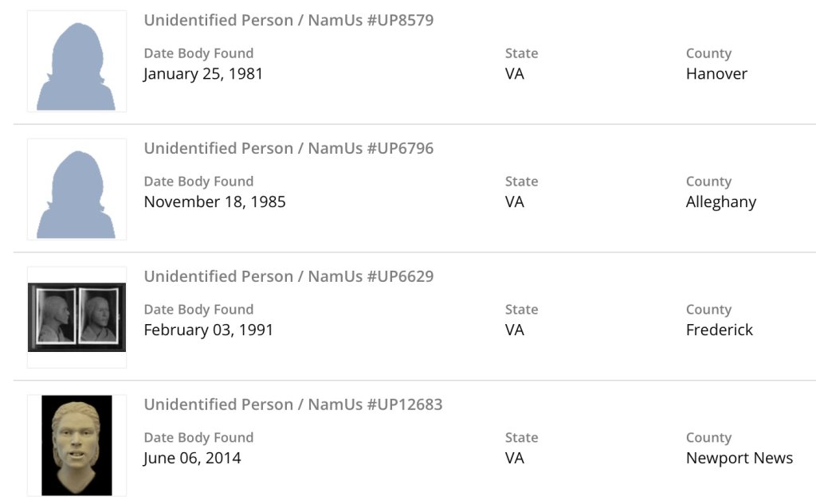Open the sculpture photo thumbnail for UP6629
The width and height of the screenshot is (816, 504).
[76, 317]
